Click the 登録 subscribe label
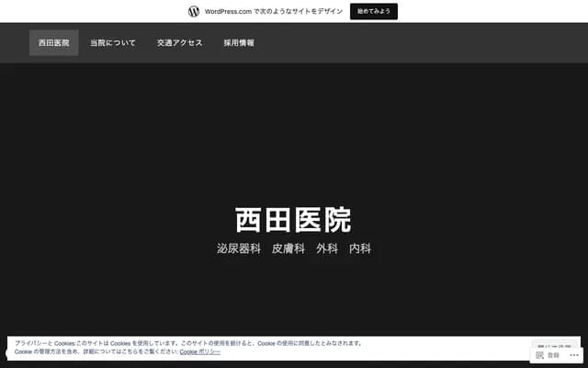The height and width of the screenshot is (368, 588). click(x=553, y=355)
